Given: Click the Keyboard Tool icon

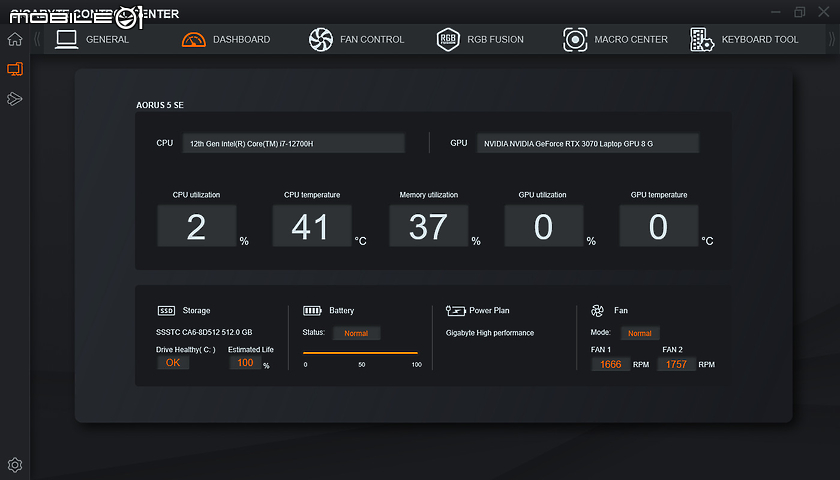Looking at the screenshot, I should 702,40.
